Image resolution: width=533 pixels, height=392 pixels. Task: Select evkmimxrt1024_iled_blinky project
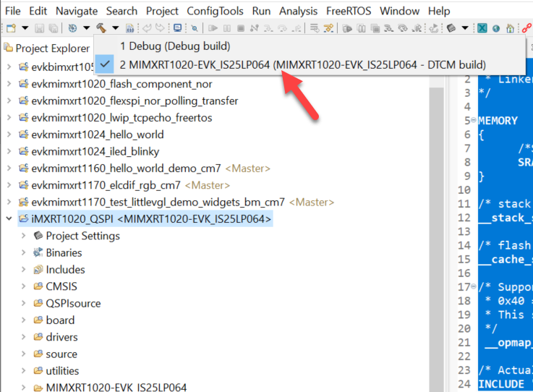tap(95, 151)
